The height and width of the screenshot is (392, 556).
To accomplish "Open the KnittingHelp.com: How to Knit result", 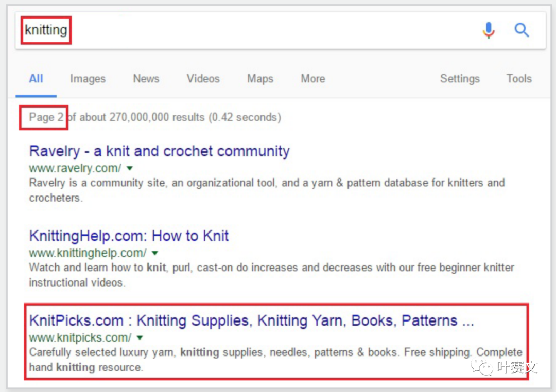I will coord(129,236).
